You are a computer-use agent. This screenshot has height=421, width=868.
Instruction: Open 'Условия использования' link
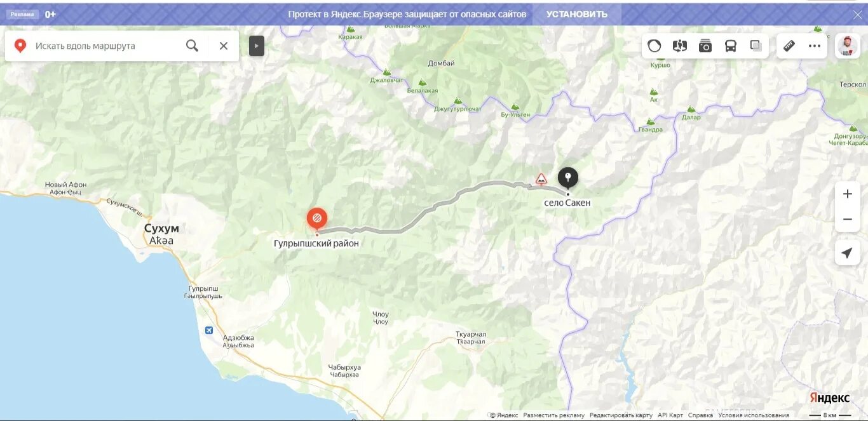tap(754, 415)
